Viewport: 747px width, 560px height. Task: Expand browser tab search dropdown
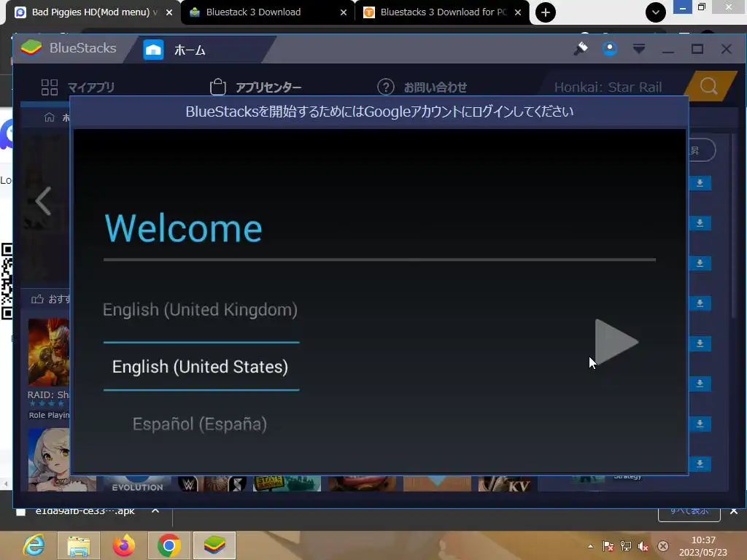tap(656, 12)
